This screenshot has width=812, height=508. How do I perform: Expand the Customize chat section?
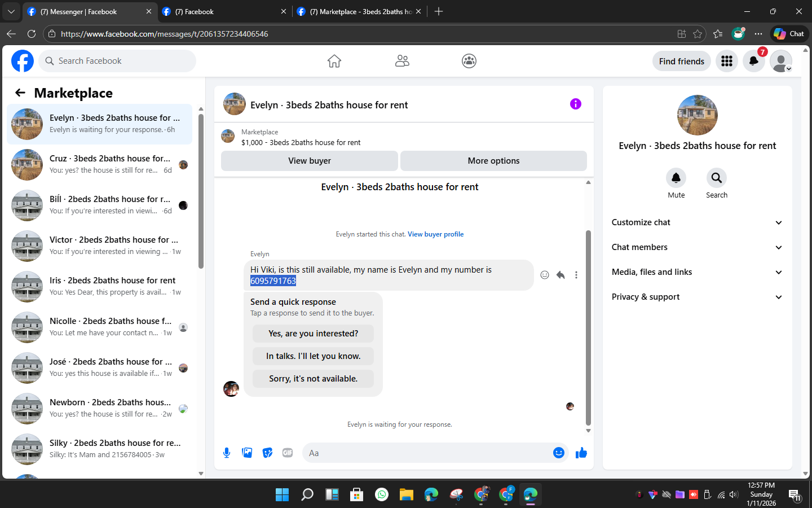point(698,222)
